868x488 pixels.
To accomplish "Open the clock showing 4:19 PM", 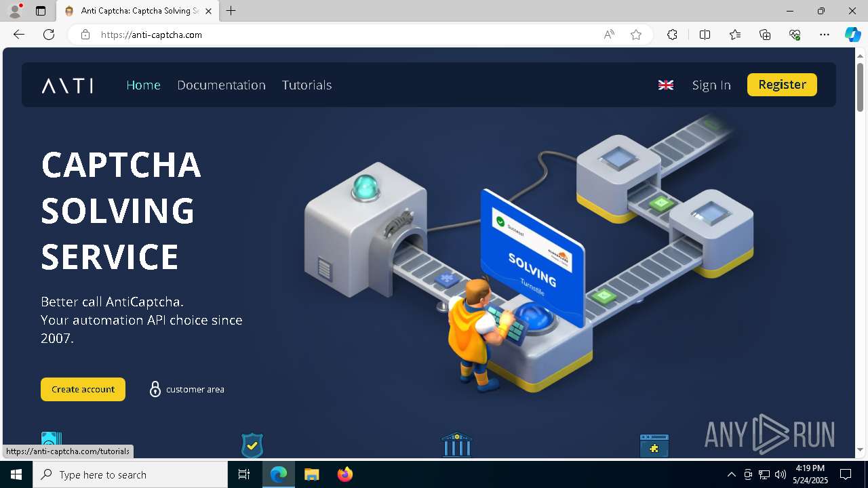I will coord(810,474).
